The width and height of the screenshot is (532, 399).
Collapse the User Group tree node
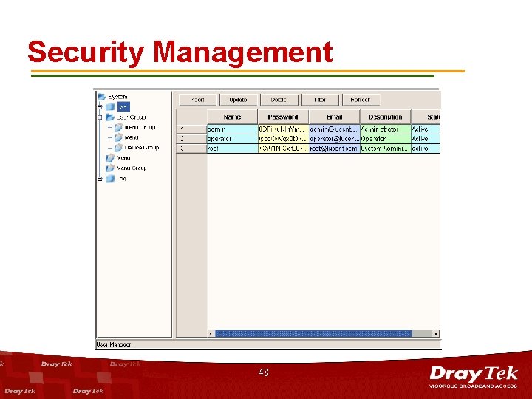tap(100, 117)
